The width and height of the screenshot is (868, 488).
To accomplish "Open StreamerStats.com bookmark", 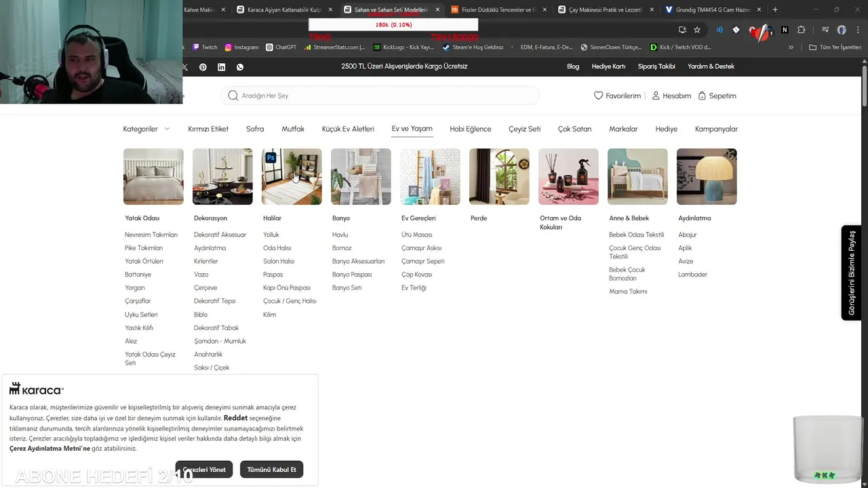I will pyautogui.click(x=334, y=47).
